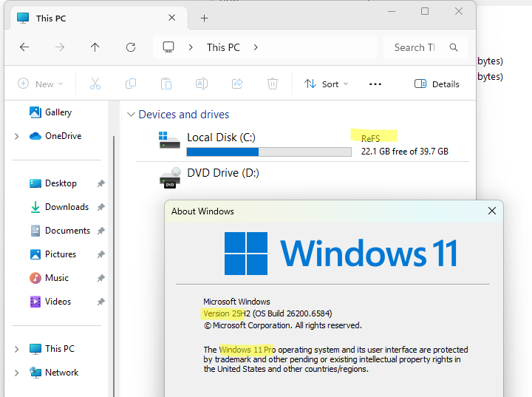Click the Paste clipboard icon
The width and height of the screenshot is (532, 397).
coord(166,84)
